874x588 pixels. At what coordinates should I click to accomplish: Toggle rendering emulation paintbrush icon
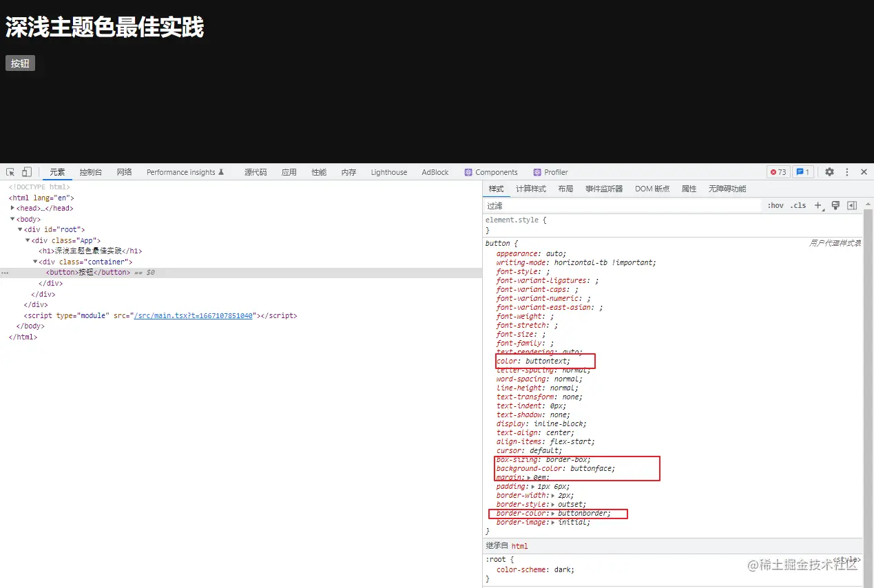835,205
